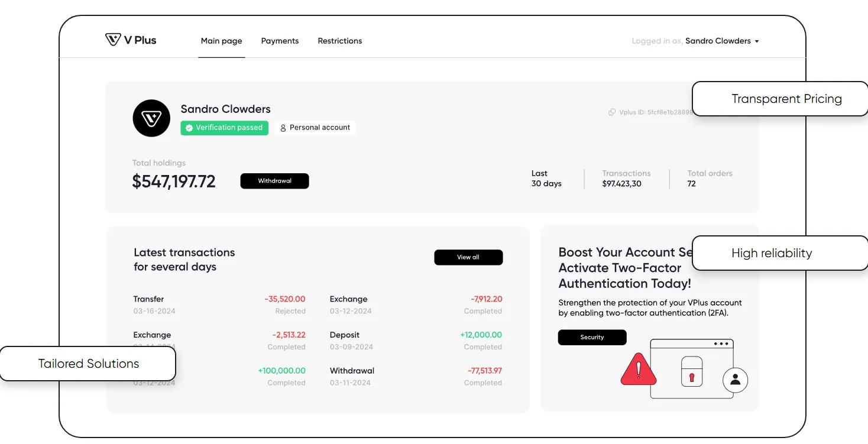Select the Withdrawal transaction dated 03-11-2024
The width and height of the screenshot is (868, 444).
click(x=416, y=377)
